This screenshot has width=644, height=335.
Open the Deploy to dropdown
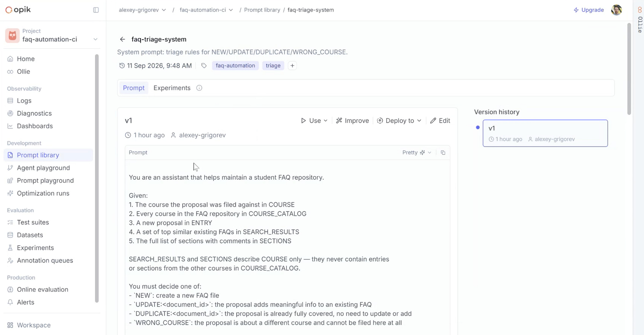pyautogui.click(x=399, y=121)
